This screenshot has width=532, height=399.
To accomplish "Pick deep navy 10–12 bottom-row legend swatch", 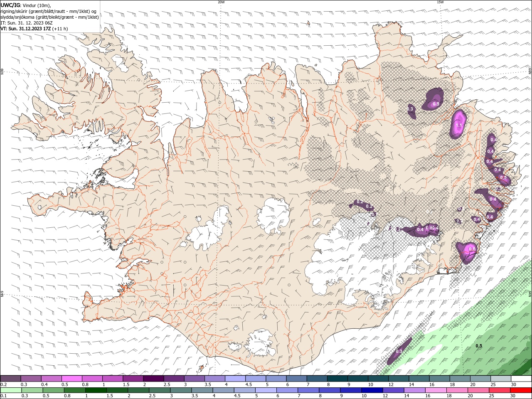I will (372, 390).
